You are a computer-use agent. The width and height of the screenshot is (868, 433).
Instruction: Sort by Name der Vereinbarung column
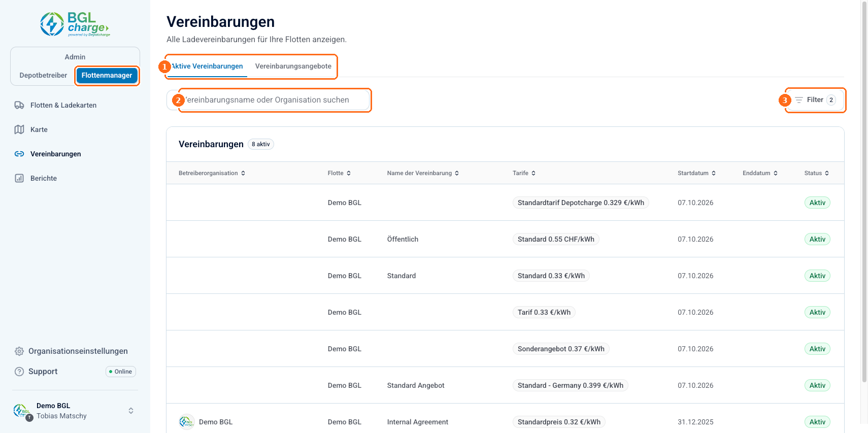click(x=423, y=173)
